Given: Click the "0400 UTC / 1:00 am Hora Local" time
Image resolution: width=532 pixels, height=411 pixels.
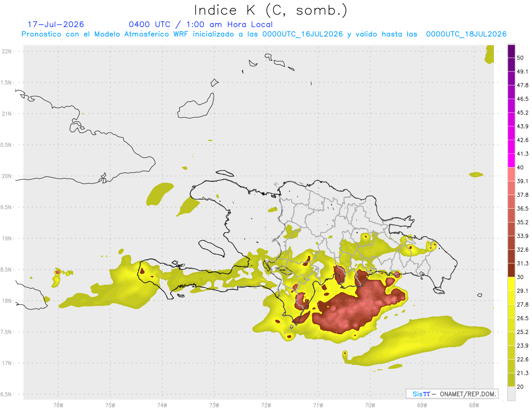Looking at the screenshot, I should [201, 24].
